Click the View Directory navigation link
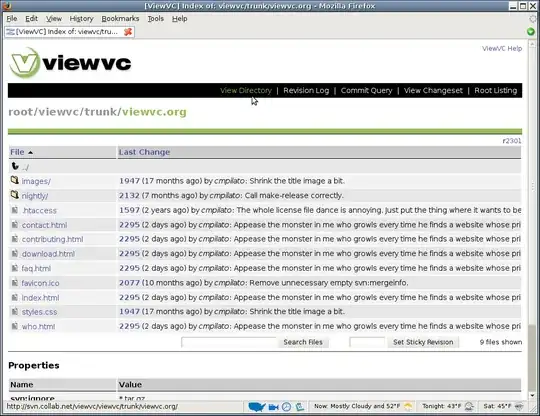Viewport: 540px width, 416px height. click(x=246, y=90)
